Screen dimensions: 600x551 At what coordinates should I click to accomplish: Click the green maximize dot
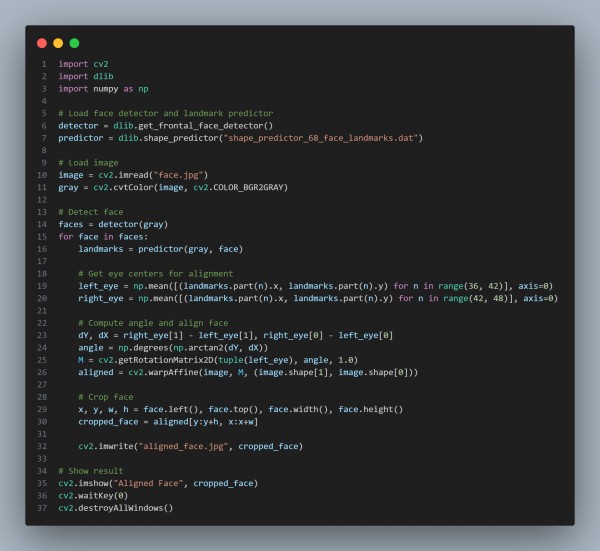[x=74, y=43]
